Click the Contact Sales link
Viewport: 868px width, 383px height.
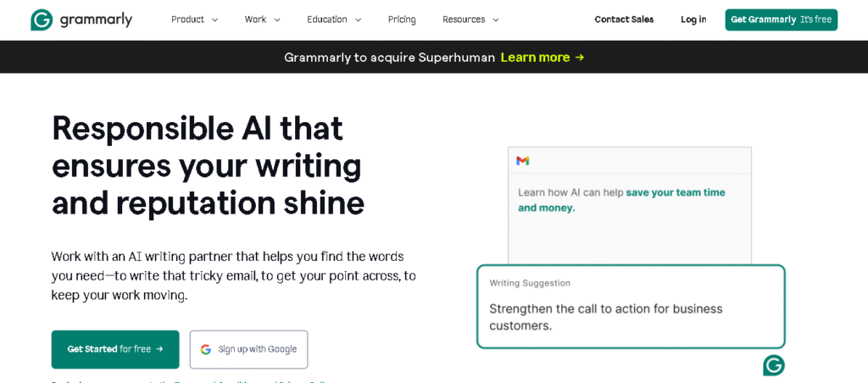[624, 19]
